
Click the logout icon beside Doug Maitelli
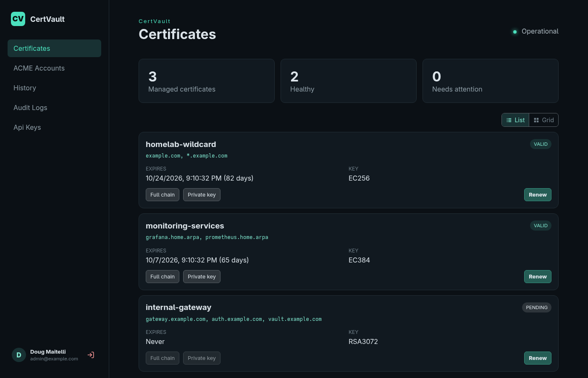coord(91,355)
